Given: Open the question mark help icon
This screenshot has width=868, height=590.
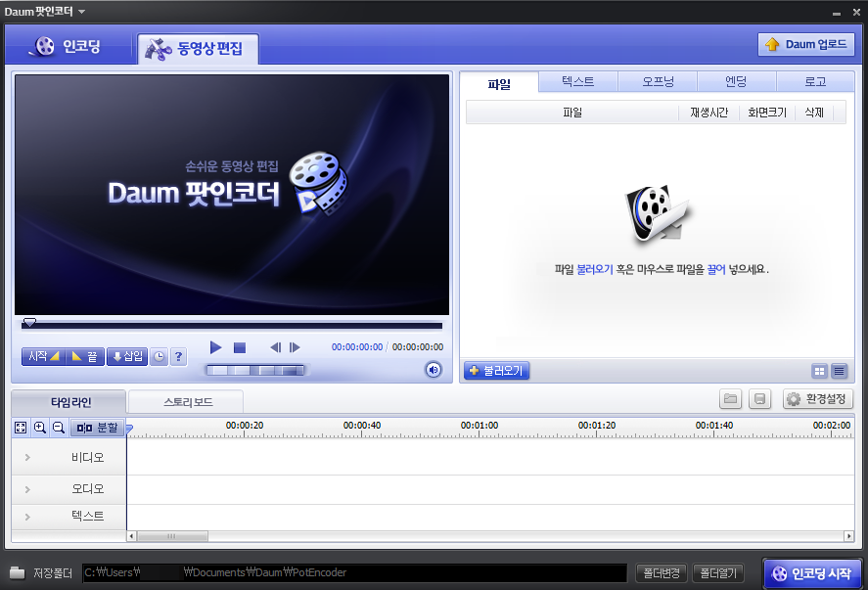Looking at the screenshot, I should (x=178, y=357).
